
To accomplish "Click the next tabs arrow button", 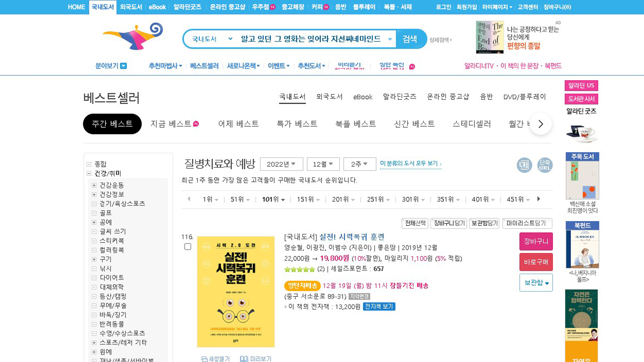I will point(541,124).
